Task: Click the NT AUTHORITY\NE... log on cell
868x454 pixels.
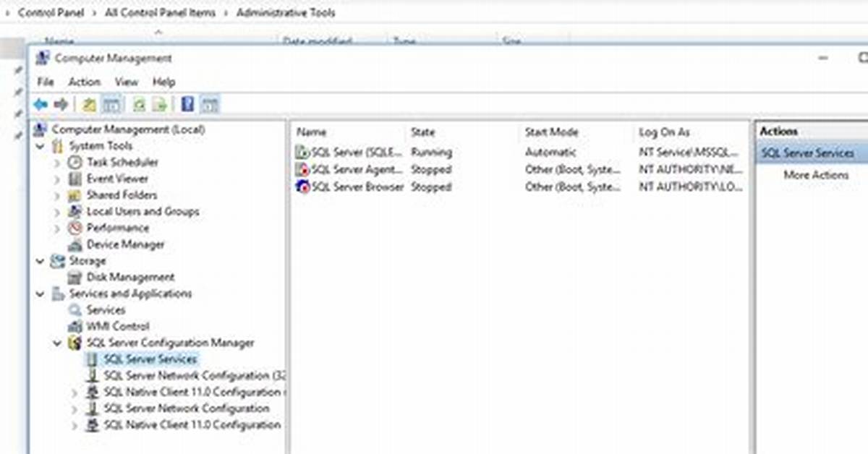Action: (689, 170)
